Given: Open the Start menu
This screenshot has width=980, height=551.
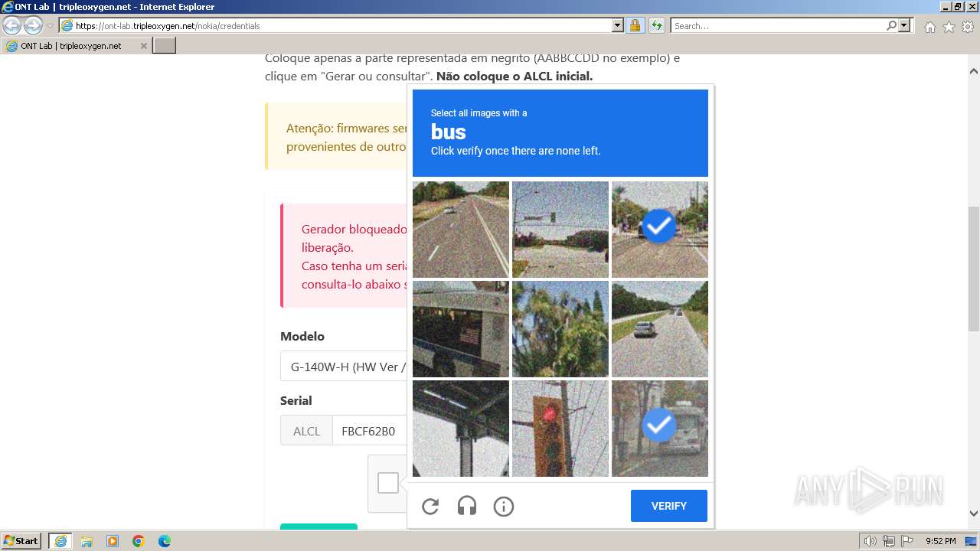Looking at the screenshot, I should (x=21, y=541).
